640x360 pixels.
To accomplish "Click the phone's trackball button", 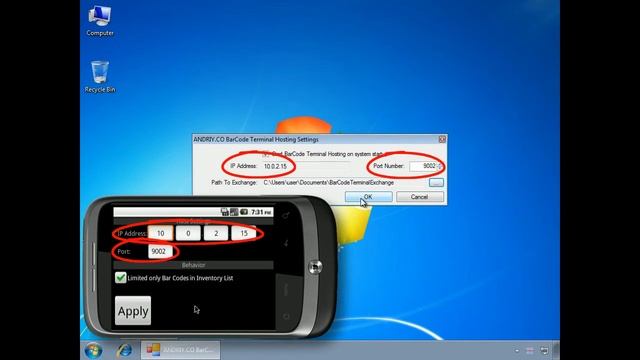I will (315, 267).
